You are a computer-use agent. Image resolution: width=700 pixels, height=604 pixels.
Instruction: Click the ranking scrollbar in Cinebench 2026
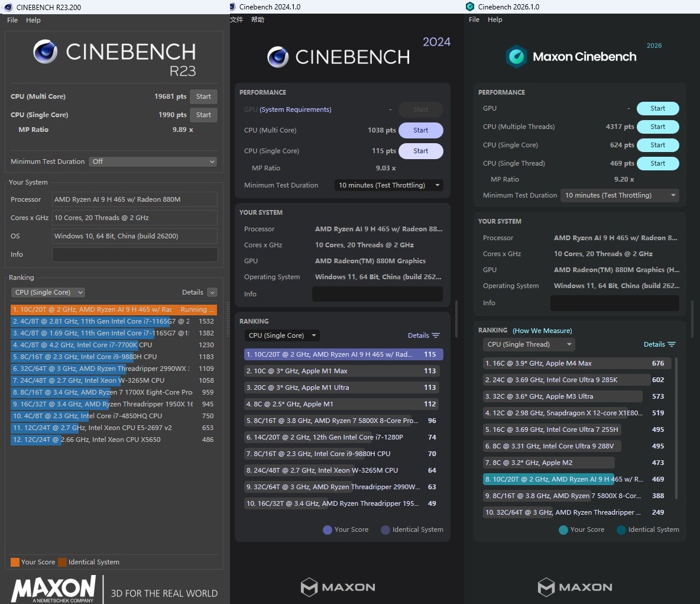[x=677, y=428]
